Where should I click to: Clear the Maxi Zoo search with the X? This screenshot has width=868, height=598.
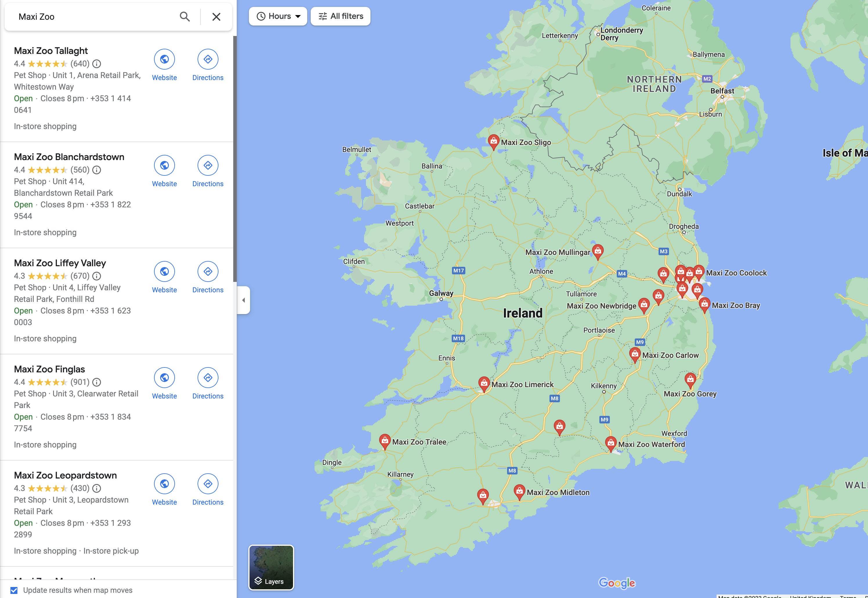coord(216,17)
